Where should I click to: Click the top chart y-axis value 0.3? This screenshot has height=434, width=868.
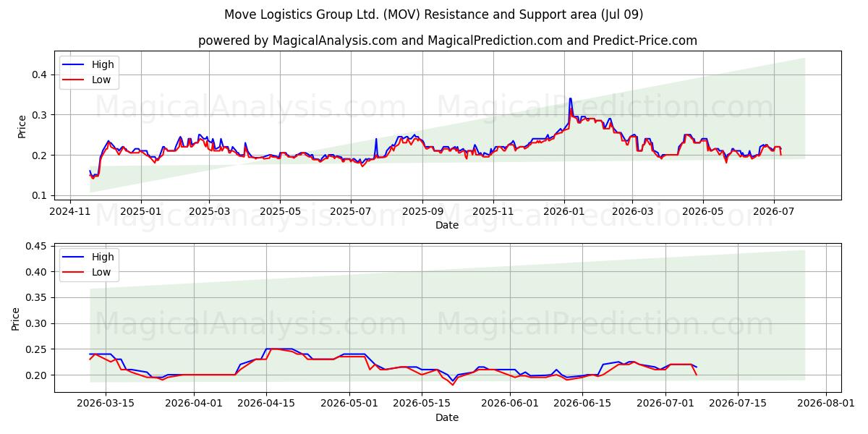tap(39, 115)
